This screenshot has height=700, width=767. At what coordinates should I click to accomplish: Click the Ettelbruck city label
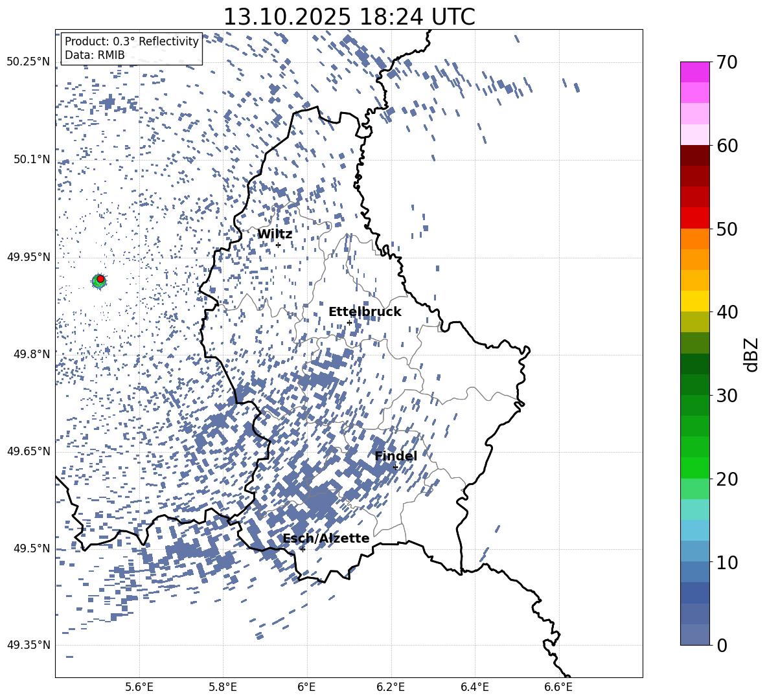365,312
